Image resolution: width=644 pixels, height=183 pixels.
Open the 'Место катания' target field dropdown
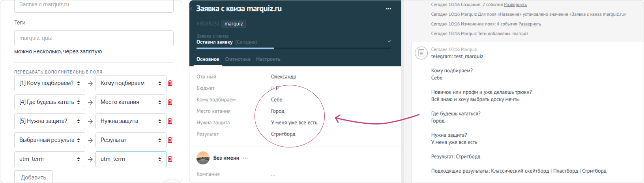point(131,102)
